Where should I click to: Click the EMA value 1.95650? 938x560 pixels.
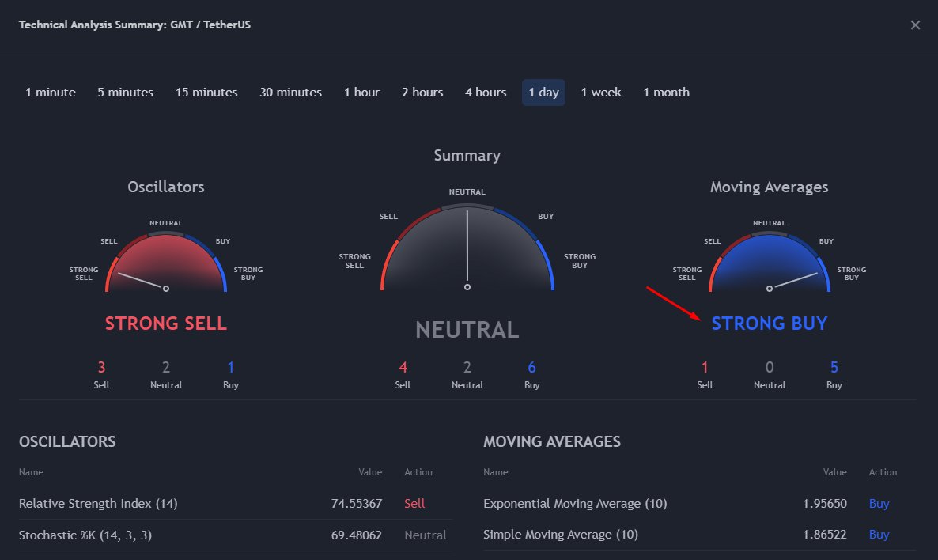point(825,504)
